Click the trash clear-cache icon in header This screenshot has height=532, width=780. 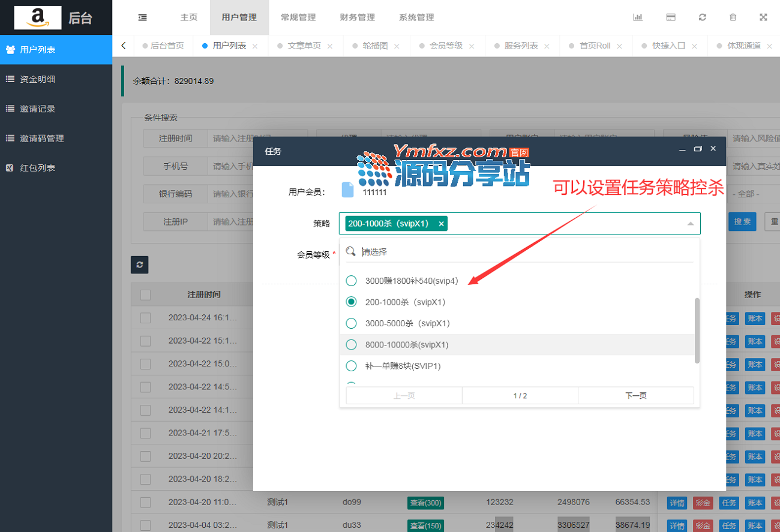pyautogui.click(x=733, y=17)
